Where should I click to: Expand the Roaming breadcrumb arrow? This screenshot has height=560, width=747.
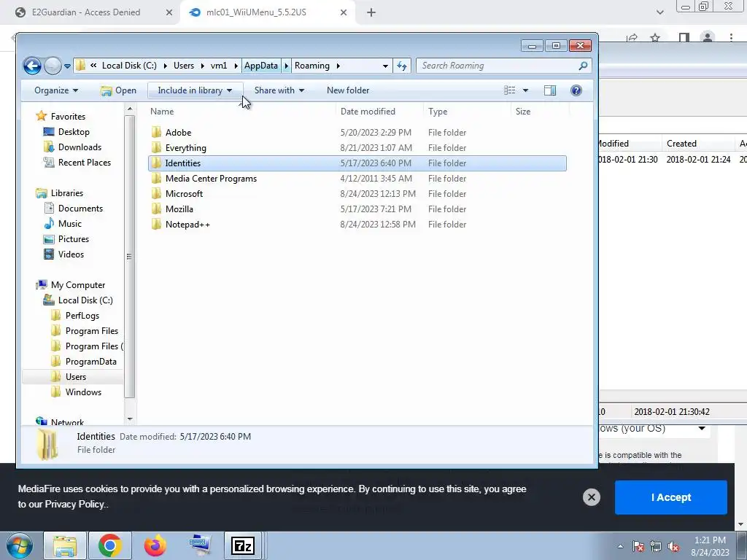coord(338,66)
